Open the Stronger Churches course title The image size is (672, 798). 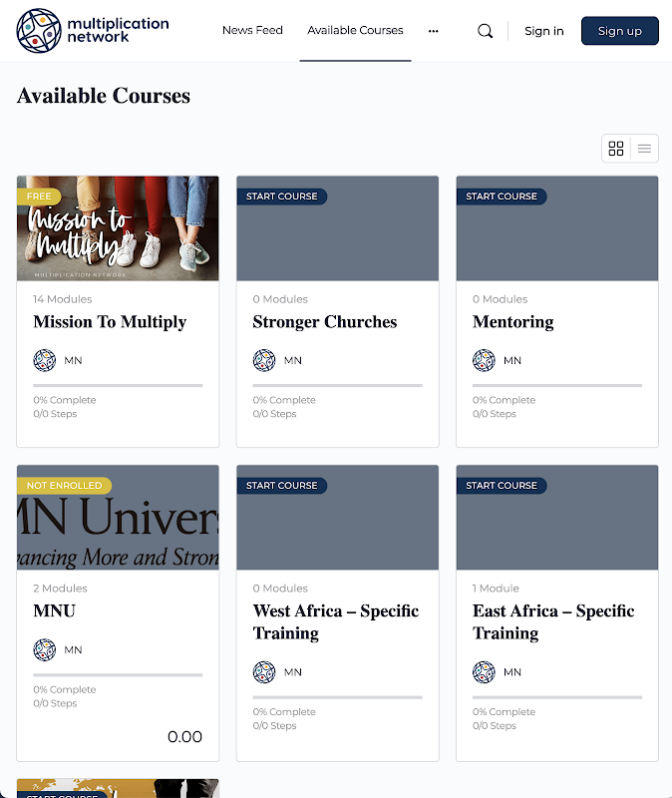pyautogui.click(x=325, y=322)
